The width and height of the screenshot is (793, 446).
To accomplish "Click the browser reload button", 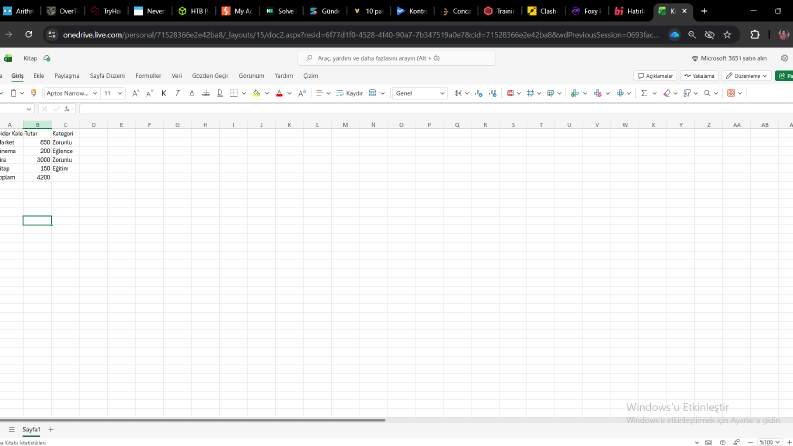I will tap(29, 34).
